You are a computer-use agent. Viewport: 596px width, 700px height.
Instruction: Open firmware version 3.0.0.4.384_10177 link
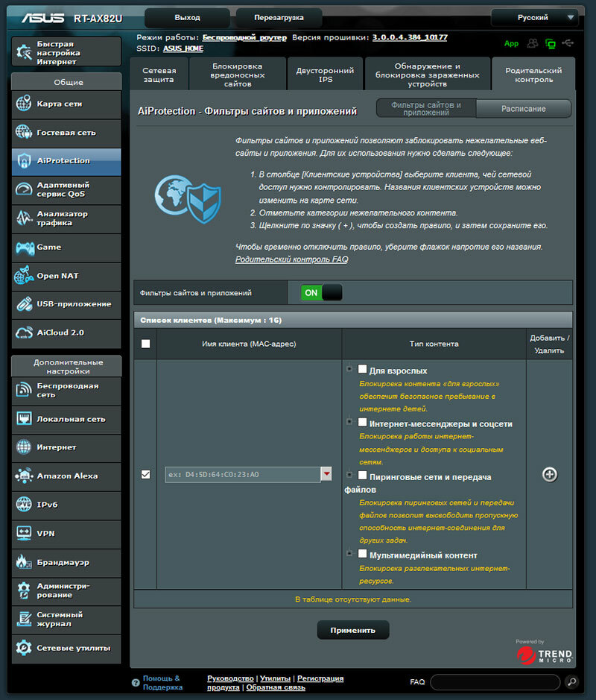[410, 37]
